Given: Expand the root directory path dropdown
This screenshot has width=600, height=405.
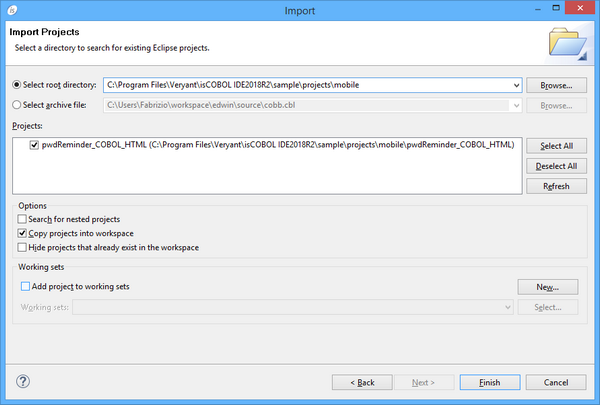Looking at the screenshot, I should click(516, 86).
